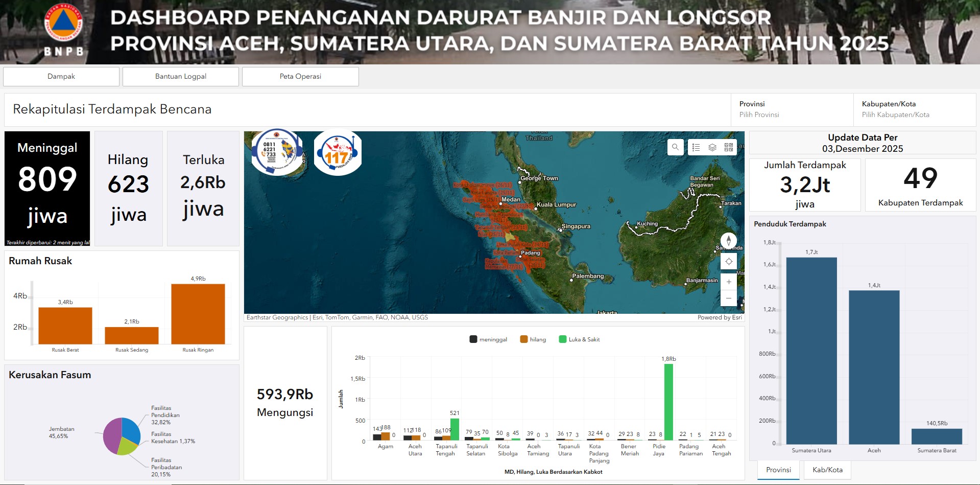Reset map orientation with compass
The width and height of the screenshot is (980, 485).
pos(729,240)
